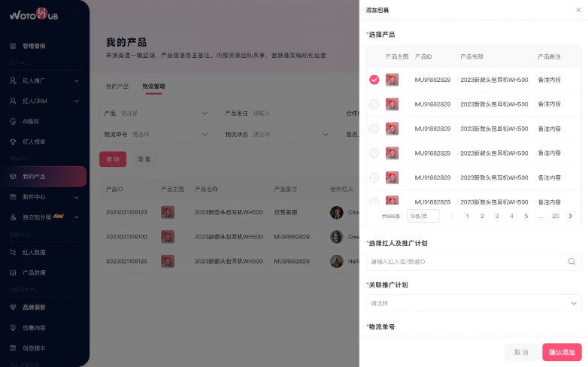Click the 邮件中心 mail icon
The width and height of the screenshot is (588, 367).
point(13,196)
